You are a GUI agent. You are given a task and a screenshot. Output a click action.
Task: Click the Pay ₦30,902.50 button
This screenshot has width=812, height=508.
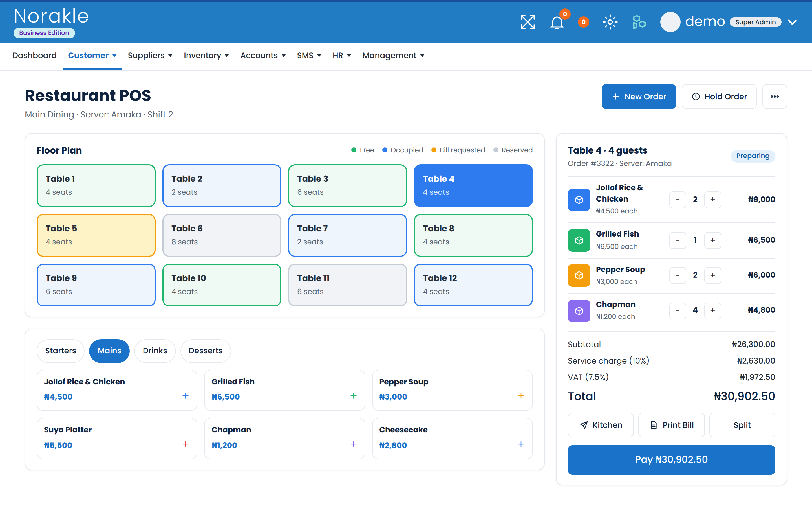(671, 460)
